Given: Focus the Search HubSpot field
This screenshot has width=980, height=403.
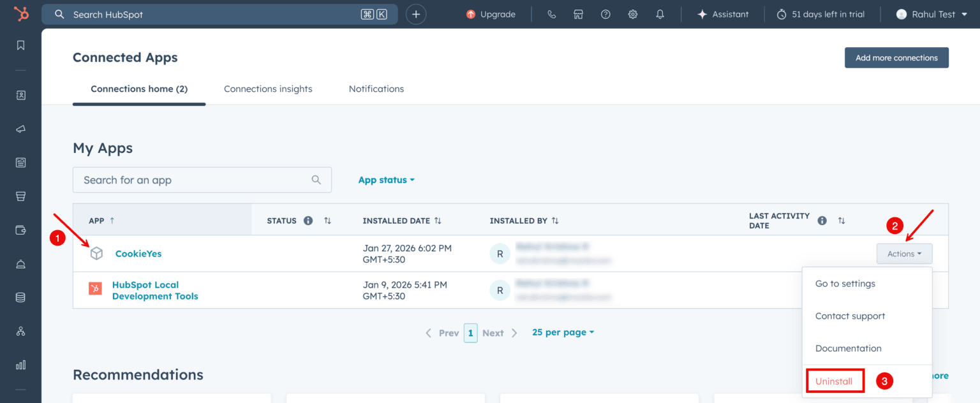Looking at the screenshot, I should click(220, 14).
